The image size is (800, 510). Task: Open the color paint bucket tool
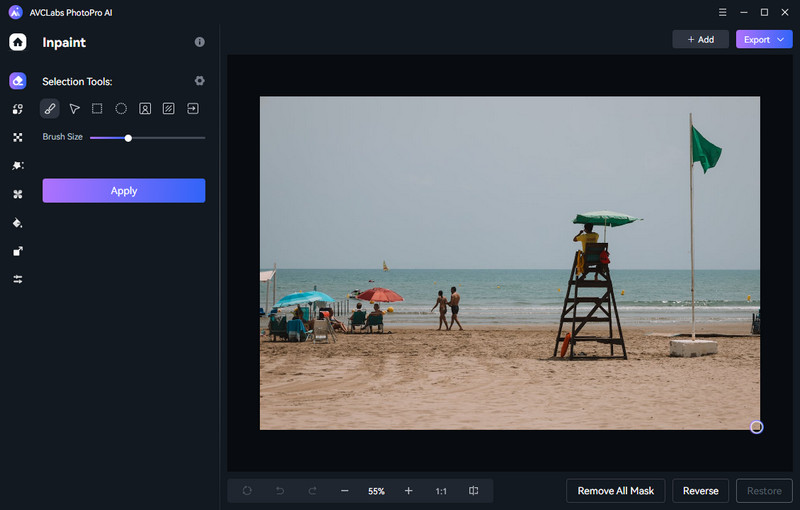pyautogui.click(x=18, y=223)
